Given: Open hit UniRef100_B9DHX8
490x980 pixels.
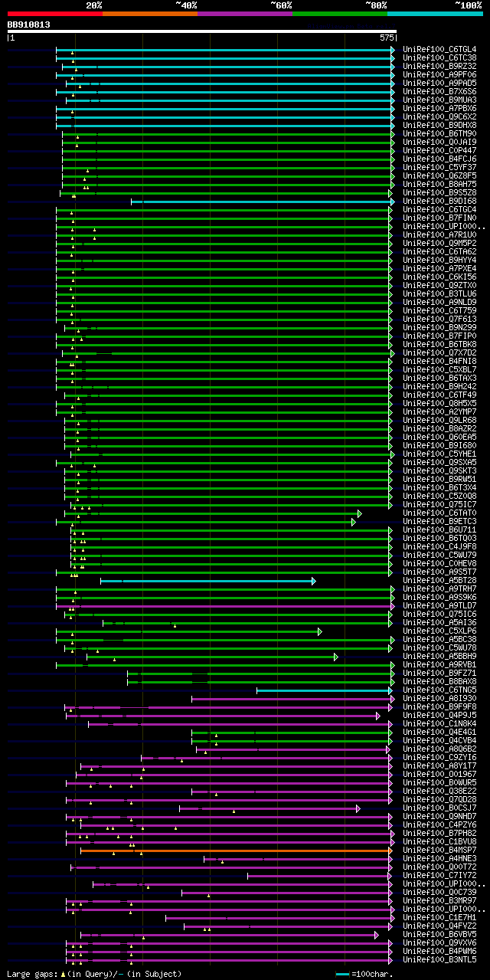Looking at the screenshot, I should click(439, 126).
